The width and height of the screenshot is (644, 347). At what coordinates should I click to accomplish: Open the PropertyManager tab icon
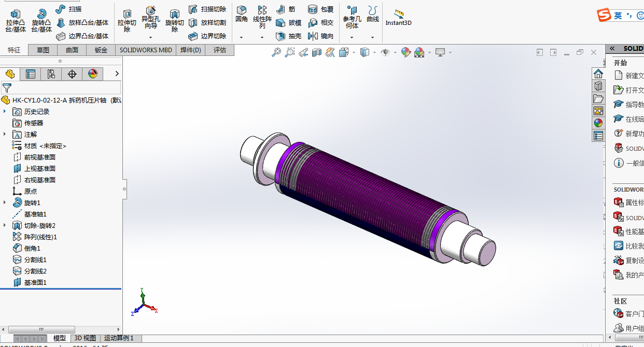click(x=31, y=74)
